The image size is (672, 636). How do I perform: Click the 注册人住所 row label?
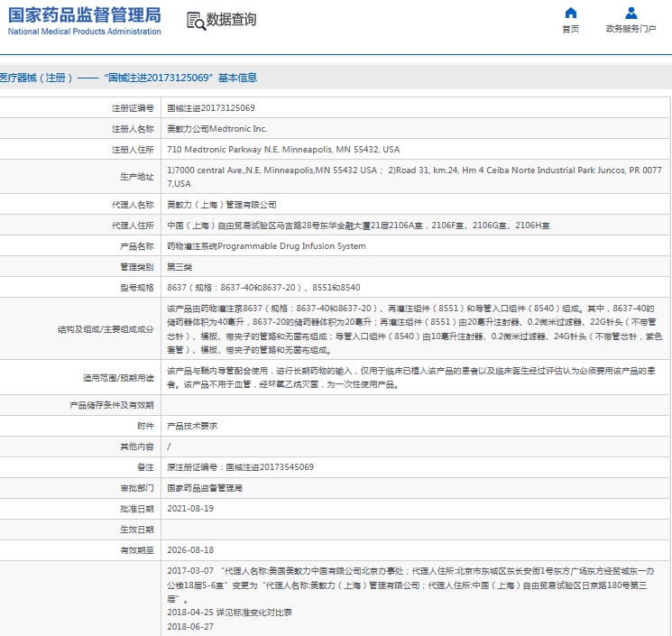133,150
